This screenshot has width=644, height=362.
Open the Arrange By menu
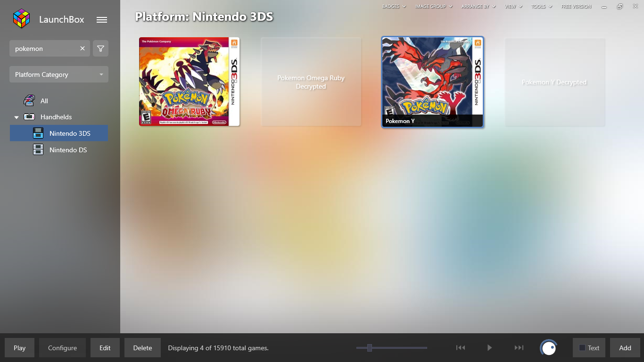point(479,7)
